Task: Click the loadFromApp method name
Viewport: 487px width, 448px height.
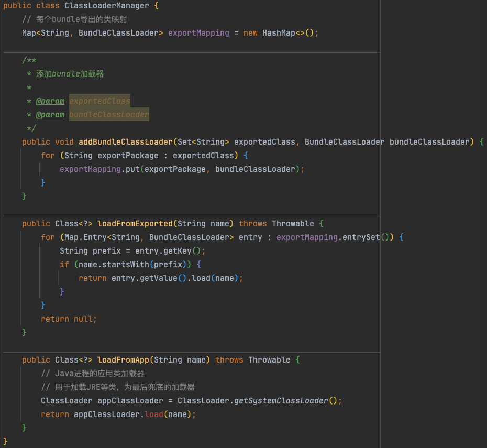Action: click(123, 360)
